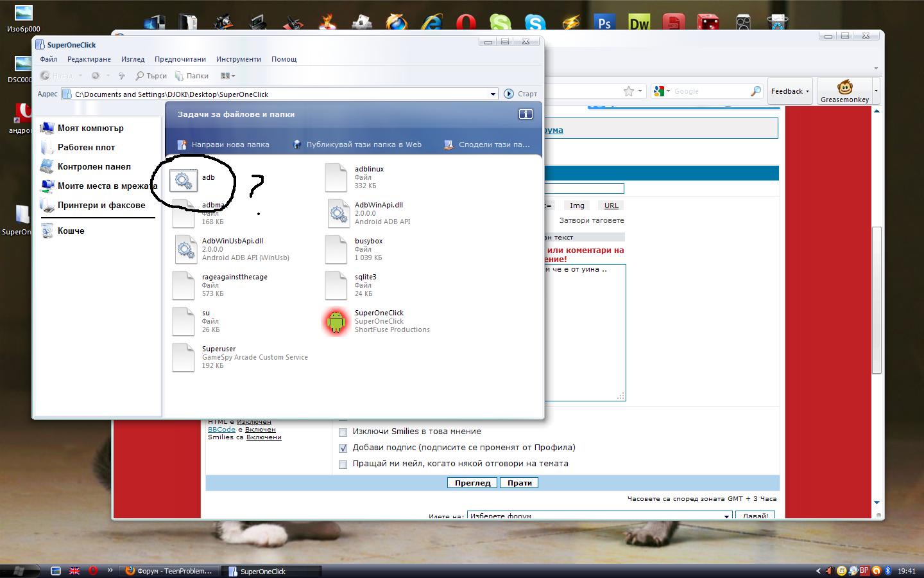Launch the blue Skype dock icon

click(x=535, y=23)
